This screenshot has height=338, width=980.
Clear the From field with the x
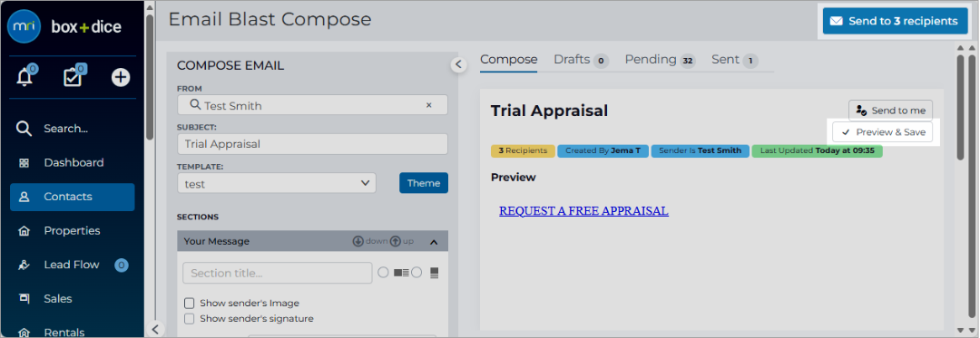(428, 105)
